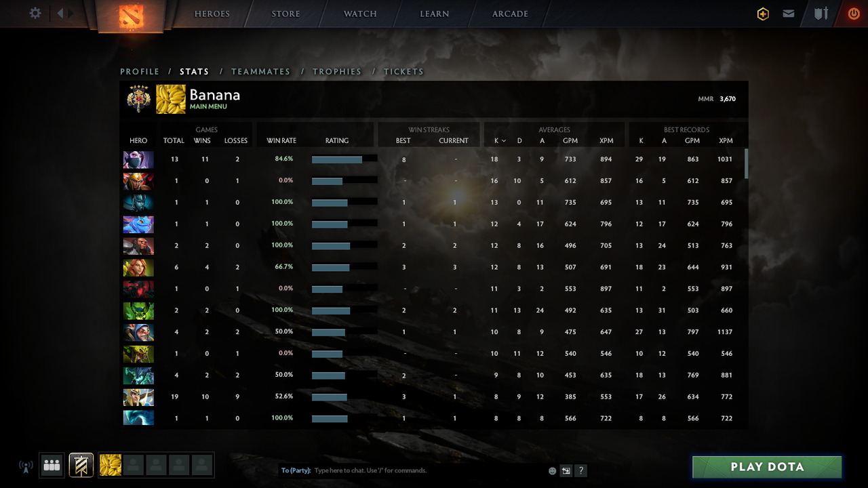Click the red power quit icon
Viewport: 868px width, 488px height.
click(854, 14)
